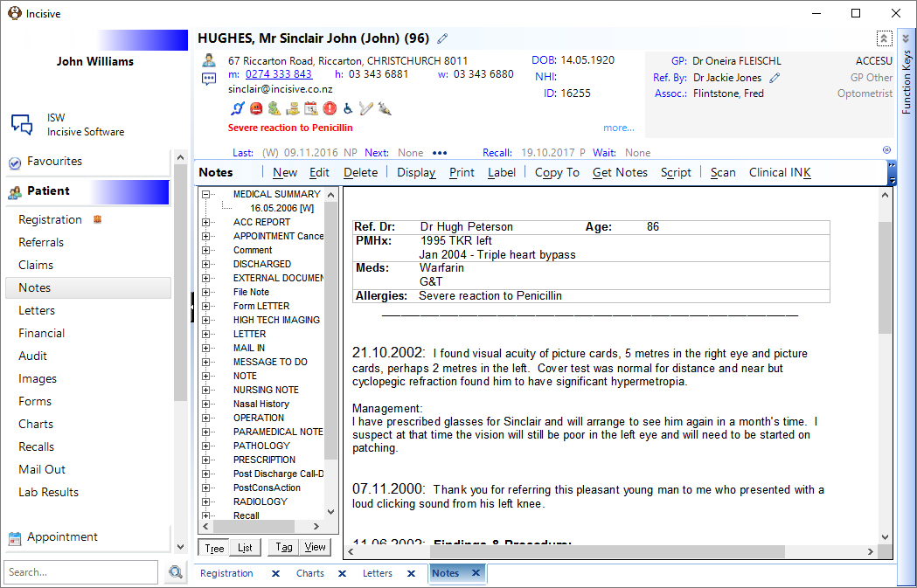This screenshot has height=588, width=917.
Task: Collapse patient header using double-chevron button
Action: pyautogui.click(x=884, y=39)
